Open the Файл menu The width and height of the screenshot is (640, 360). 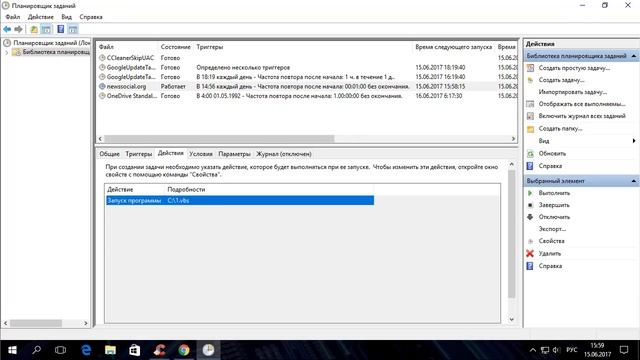[13, 17]
